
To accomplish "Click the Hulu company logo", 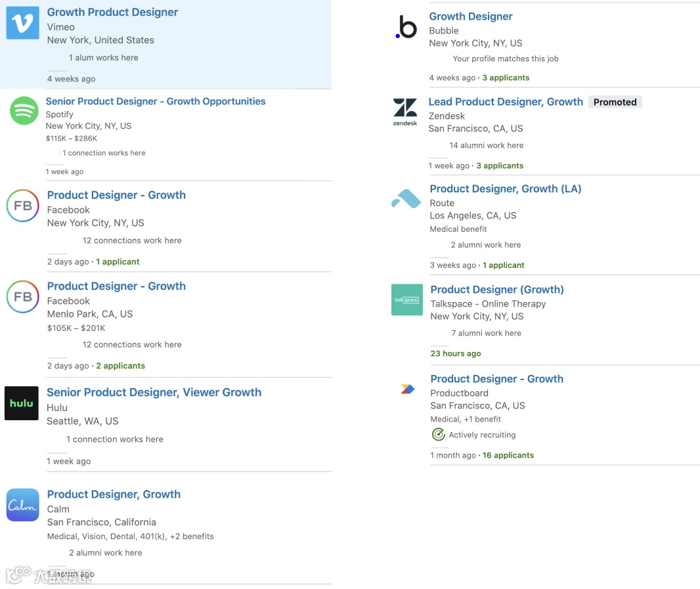I will point(22,403).
